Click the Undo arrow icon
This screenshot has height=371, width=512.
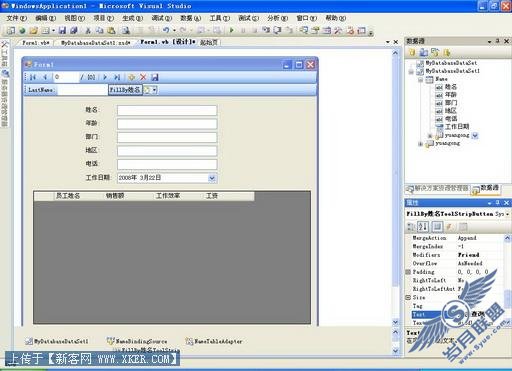[166, 30]
